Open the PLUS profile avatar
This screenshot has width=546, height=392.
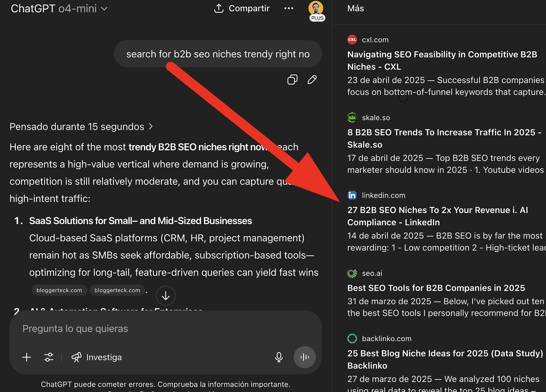click(316, 11)
